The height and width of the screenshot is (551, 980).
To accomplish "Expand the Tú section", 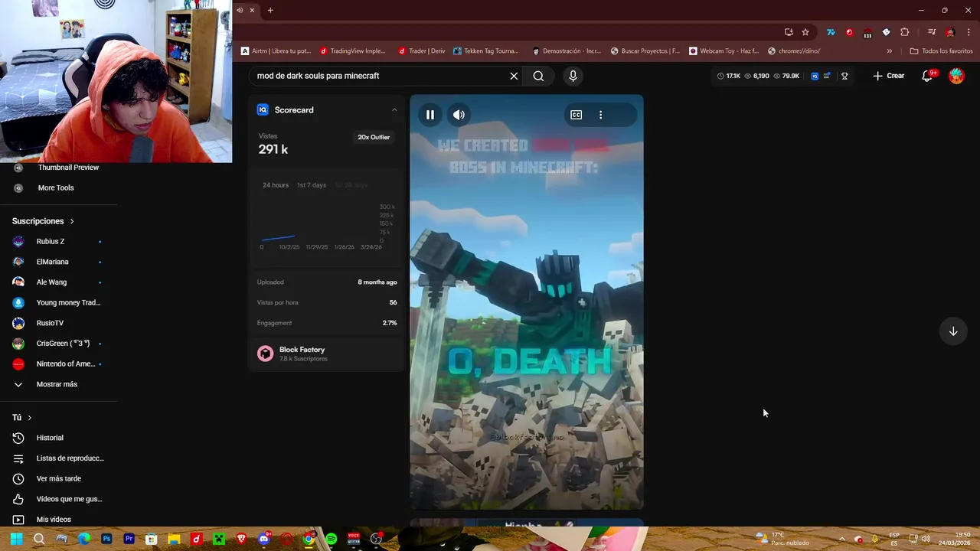I will 21,418.
